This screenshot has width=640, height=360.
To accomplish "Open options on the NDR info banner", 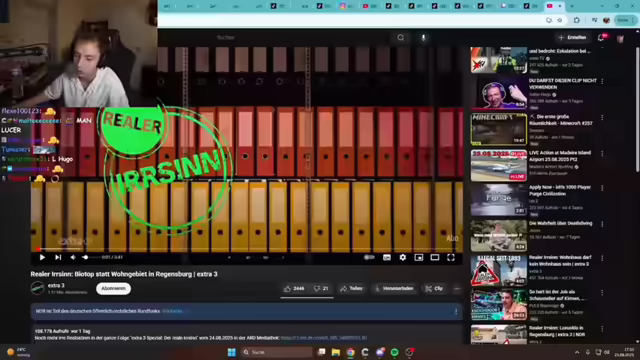I will (456, 311).
